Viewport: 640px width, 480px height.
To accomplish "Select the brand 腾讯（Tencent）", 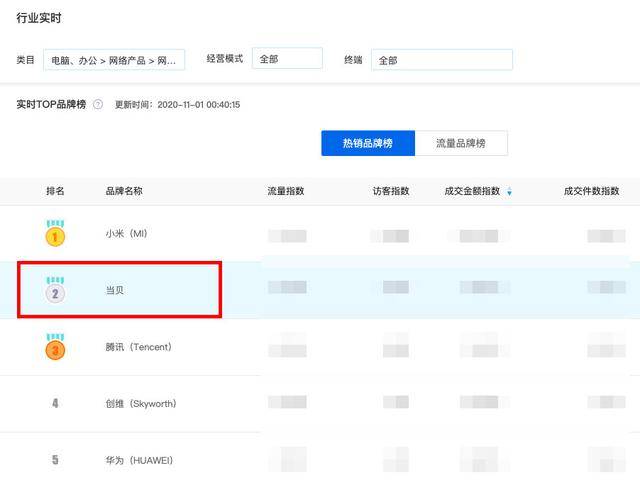I will tap(139, 347).
